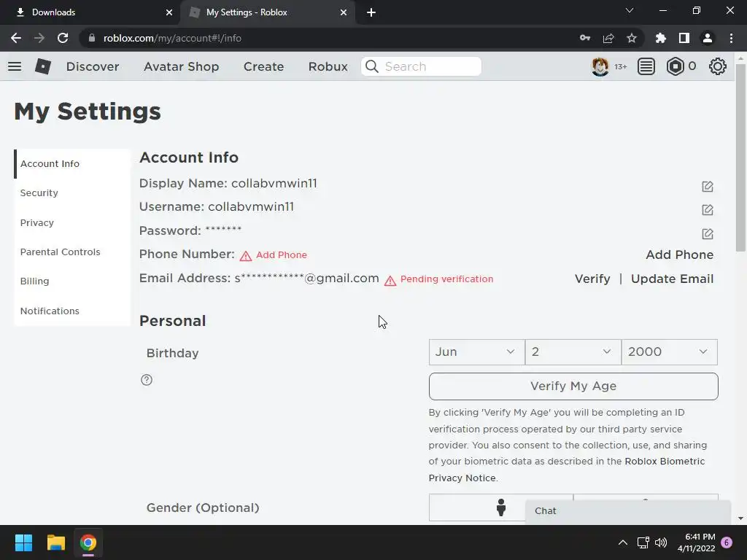Screen dimensions: 747x560
Task: Close the Downloads browser tab
Action: (x=169, y=12)
